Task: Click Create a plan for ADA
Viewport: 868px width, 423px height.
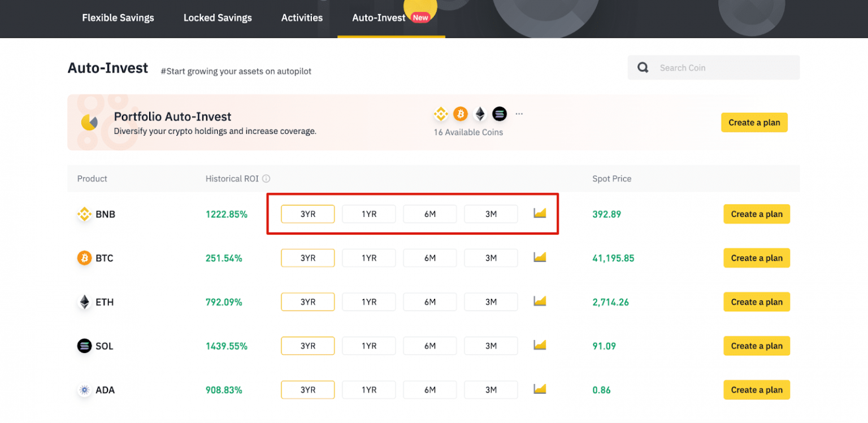Action: click(756, 390)
